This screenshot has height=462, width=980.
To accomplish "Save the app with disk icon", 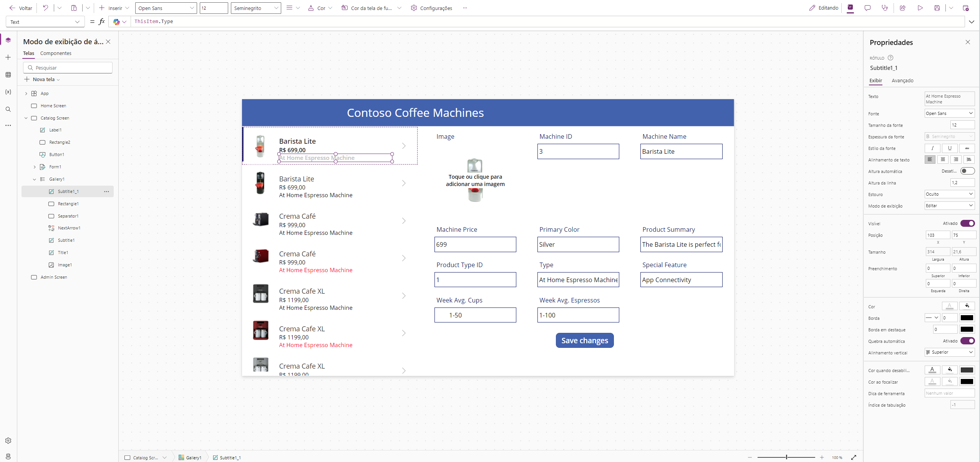I will point(937,8).
